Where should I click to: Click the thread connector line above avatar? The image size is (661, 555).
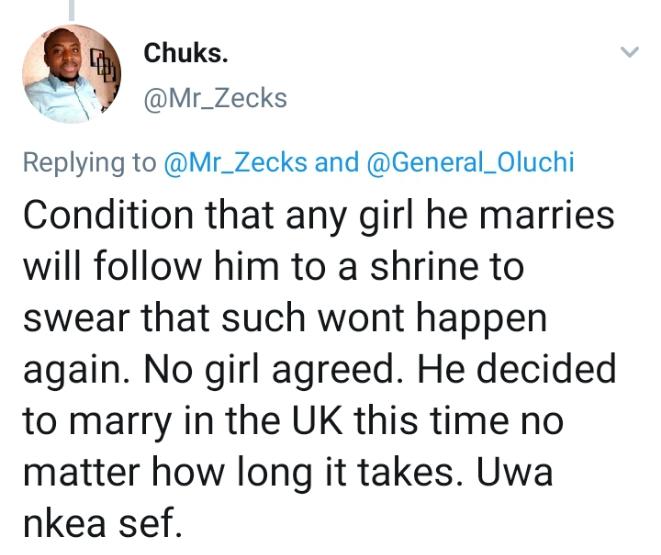click(x=73, y=8)
